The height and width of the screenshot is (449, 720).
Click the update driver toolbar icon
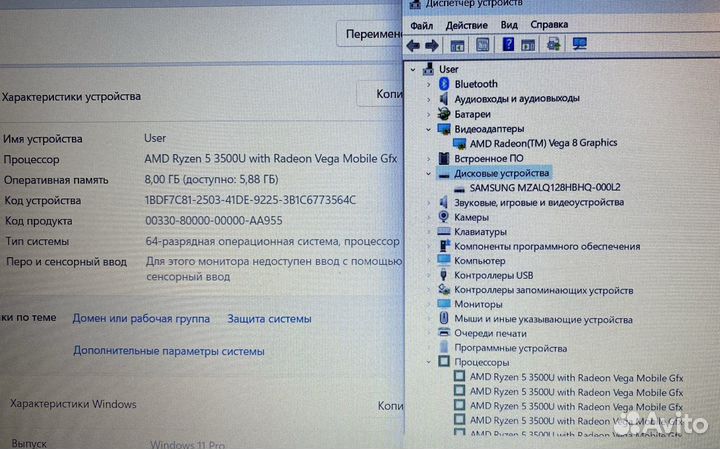(553, 44)
